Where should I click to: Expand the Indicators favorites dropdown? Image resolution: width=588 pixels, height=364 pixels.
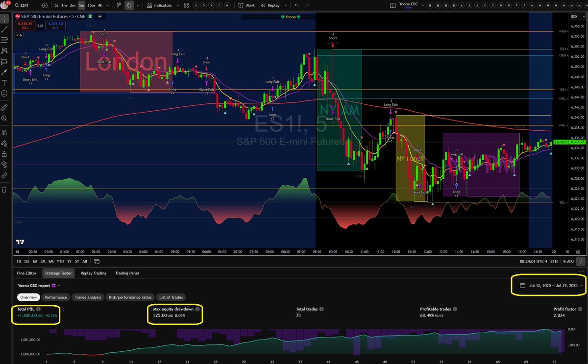click(x=177, y=5)
